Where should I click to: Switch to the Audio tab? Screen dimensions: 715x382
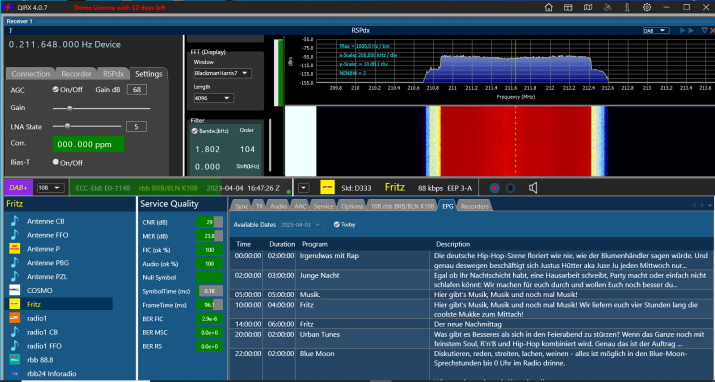(278, 206)
